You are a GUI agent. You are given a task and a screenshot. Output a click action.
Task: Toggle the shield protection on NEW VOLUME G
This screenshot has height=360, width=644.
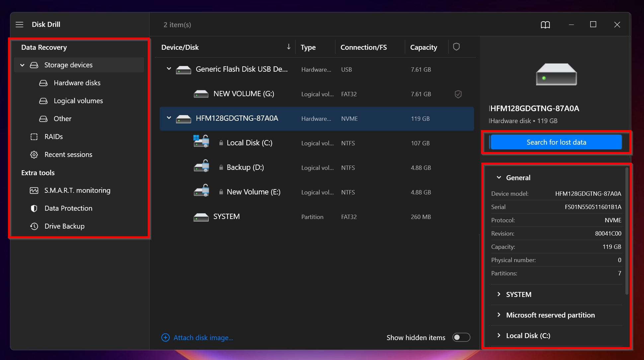click(x=457, y=94)
